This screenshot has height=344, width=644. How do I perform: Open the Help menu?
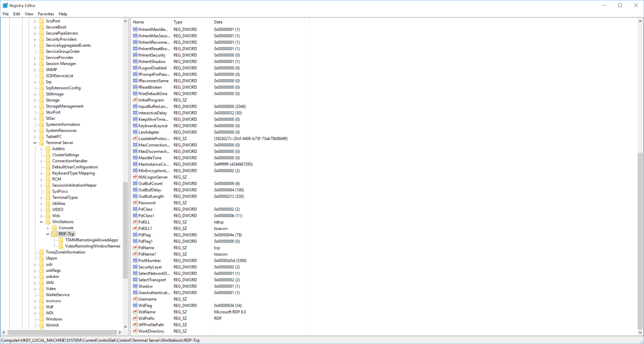(x=63, y=14)
